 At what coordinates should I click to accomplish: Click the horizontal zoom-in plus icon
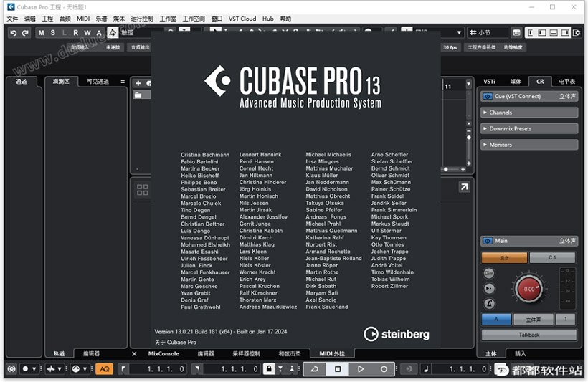(x=463, y=169)
